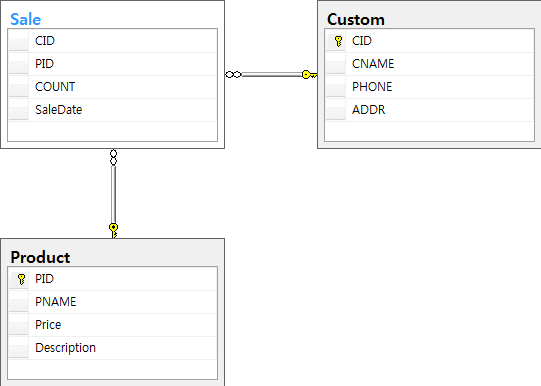
Task: Click the infinity symbol on Sale's right edge
Action: 233,75
